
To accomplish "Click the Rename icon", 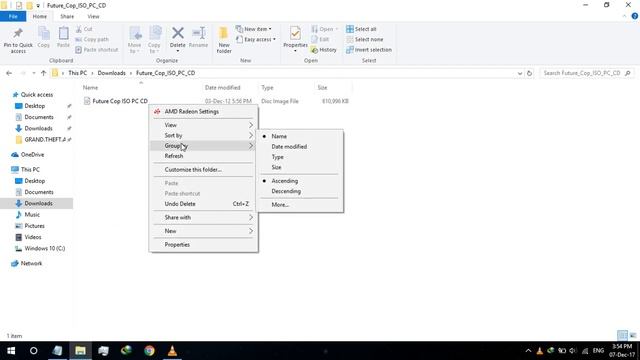I will point(199,33).
